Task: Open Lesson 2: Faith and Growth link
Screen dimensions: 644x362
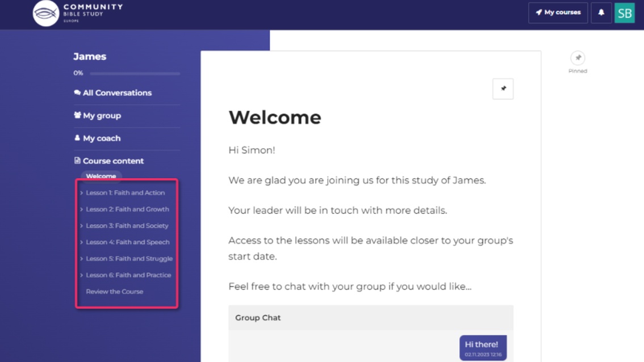Action: (x=127, y=209)
